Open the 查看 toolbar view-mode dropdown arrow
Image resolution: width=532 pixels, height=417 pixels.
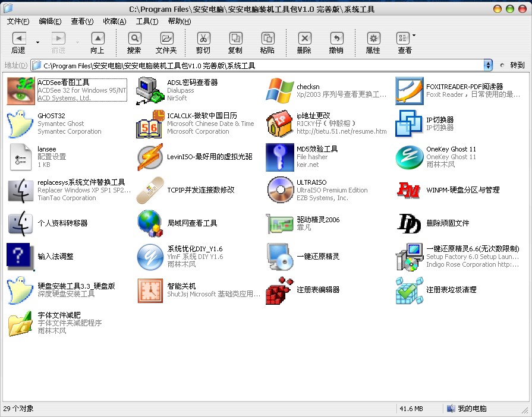click(x=414, y=36)
